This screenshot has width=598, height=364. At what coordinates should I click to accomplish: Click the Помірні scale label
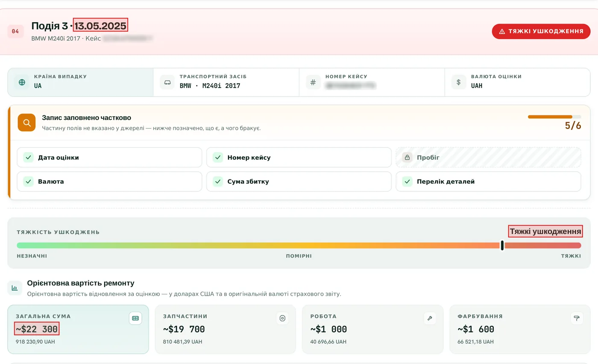(x=299, y=256)
